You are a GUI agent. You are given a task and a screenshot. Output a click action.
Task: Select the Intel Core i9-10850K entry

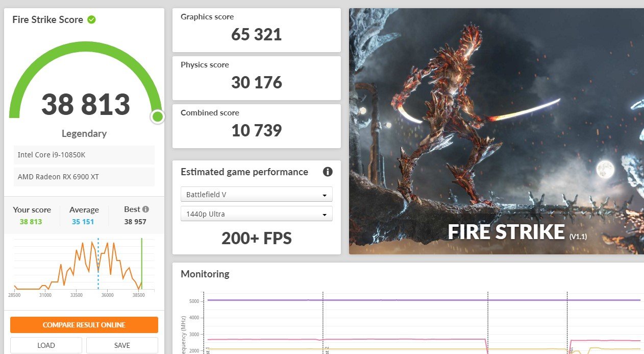click(x=84, y=155)
